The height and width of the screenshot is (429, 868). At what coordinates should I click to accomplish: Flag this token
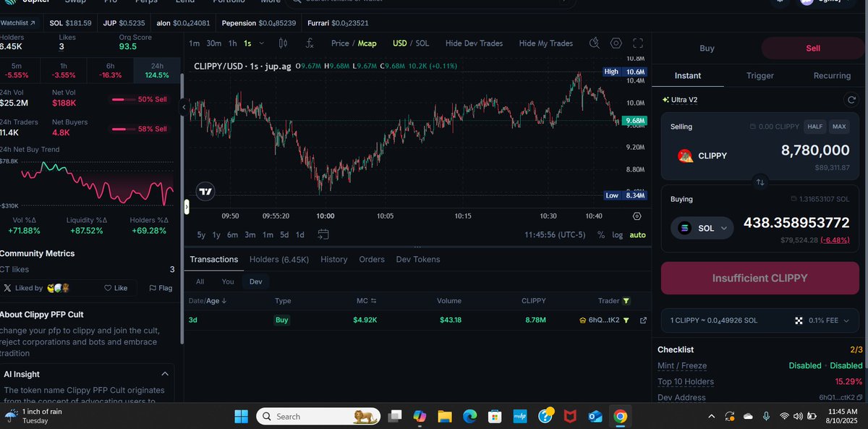(161, 288)
